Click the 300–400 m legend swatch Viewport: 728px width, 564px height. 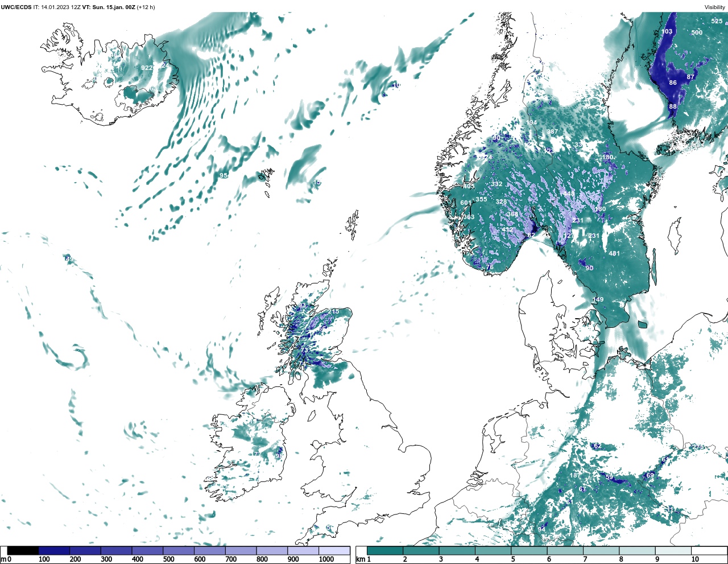(116, 551)
